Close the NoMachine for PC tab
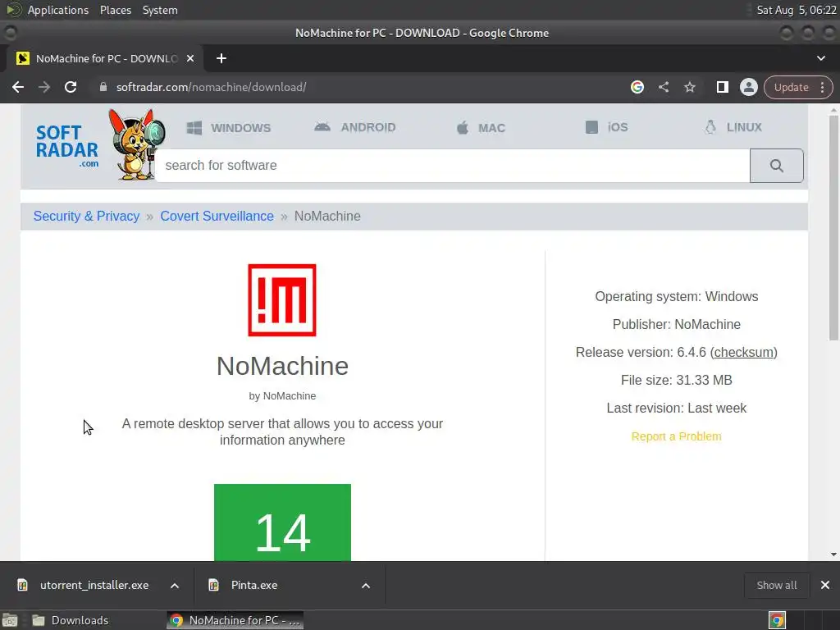The width and height of the screenshot is (840, 630). click(190, 58)
